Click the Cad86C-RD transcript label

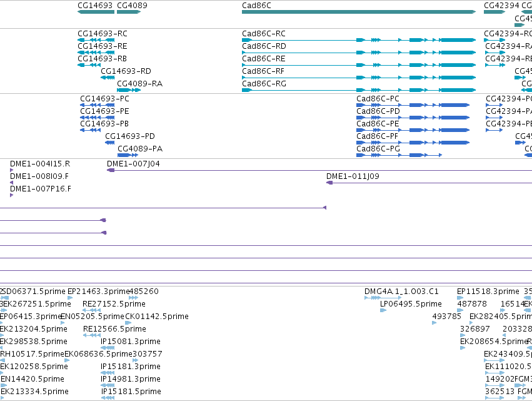[x=264, y=46]
